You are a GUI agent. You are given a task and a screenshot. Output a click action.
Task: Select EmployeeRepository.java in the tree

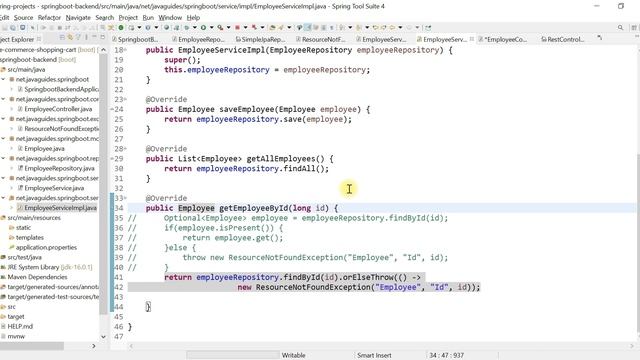coord(59,168)
